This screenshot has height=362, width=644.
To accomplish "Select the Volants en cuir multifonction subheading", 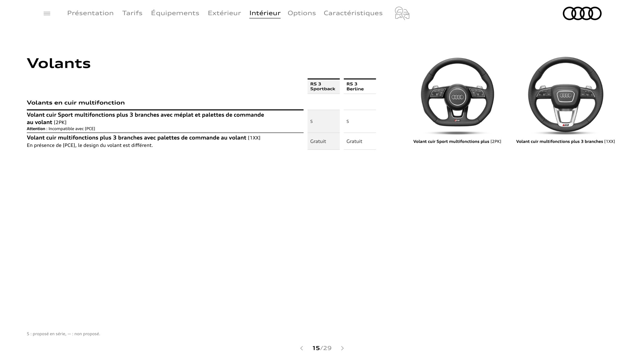I will pos(75,103).
